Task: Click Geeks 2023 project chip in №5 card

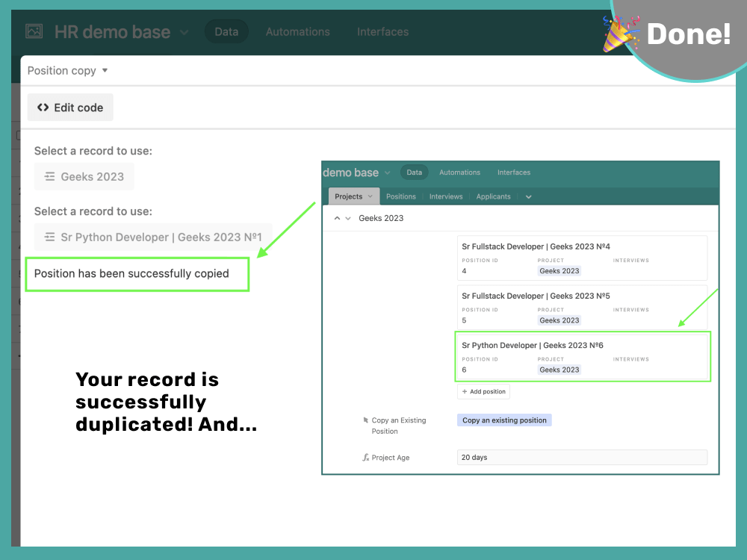Action: [560, 320]
